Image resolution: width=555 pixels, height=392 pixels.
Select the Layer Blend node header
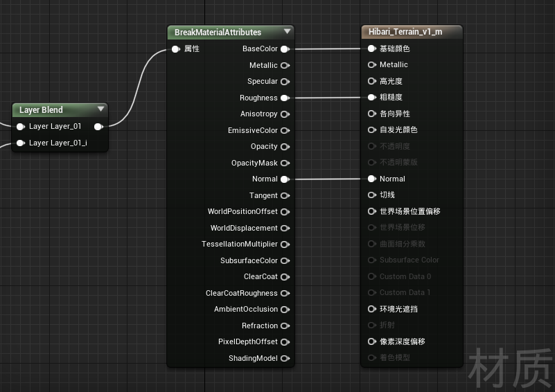coord(60,109)
